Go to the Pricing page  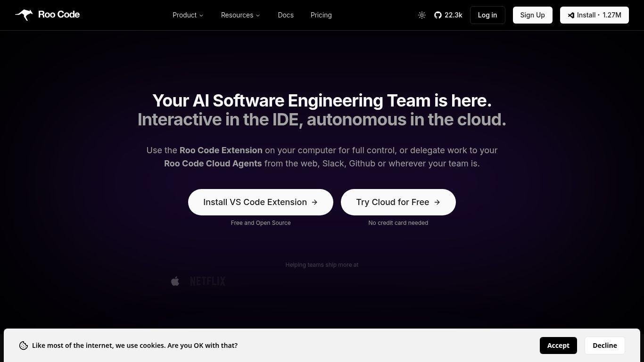[321, 15]
